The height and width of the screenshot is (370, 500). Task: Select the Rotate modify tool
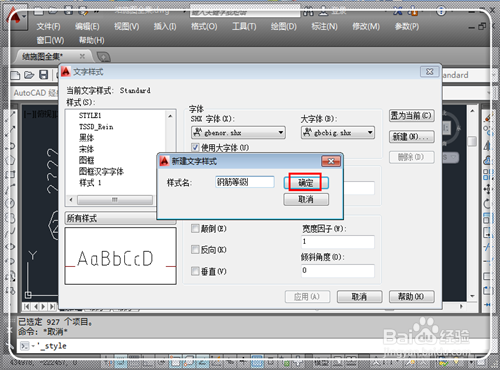pyautogui.click(x=488, y=203)
